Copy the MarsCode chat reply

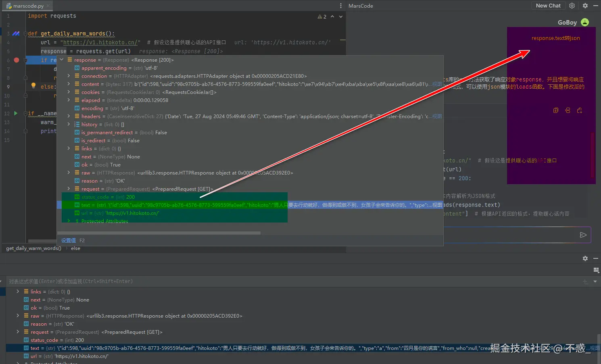[556, 110]
